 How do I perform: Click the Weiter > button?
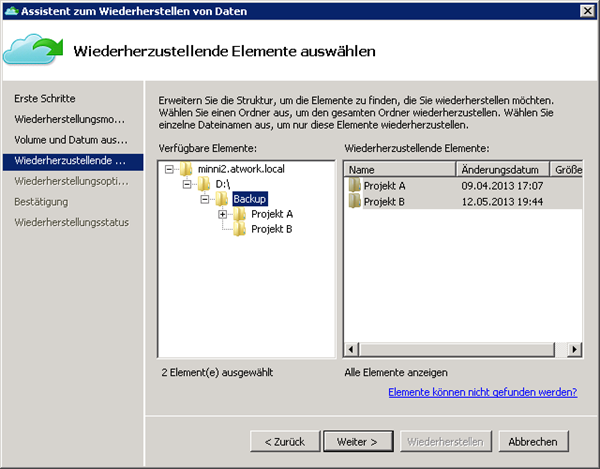click(358, 441)
